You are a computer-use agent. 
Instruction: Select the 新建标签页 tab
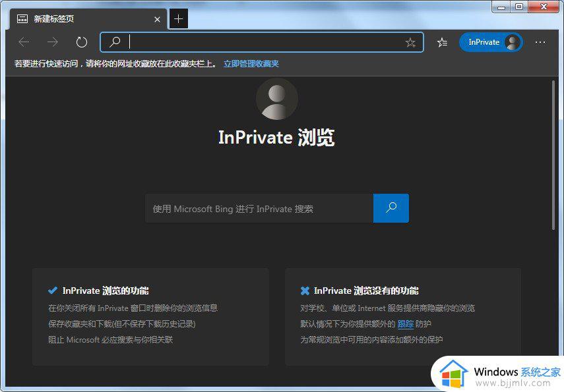tap(88, 19)
